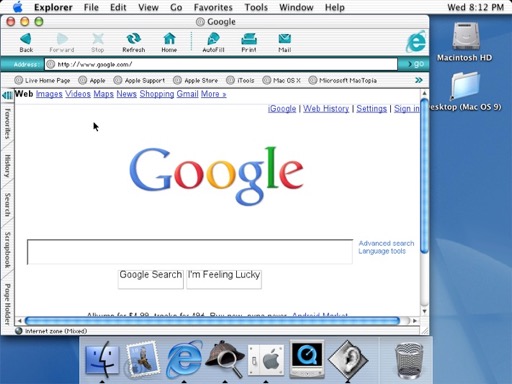Viewport: 512px width, 384px height.
Task: Click the Refresh toolbar icon
Action: 133,39
